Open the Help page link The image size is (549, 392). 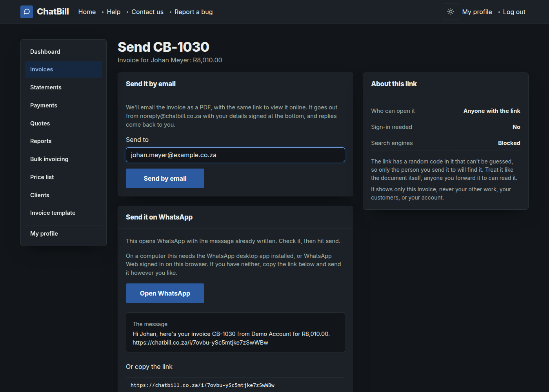pyautogui.click(x=114, y=12)
